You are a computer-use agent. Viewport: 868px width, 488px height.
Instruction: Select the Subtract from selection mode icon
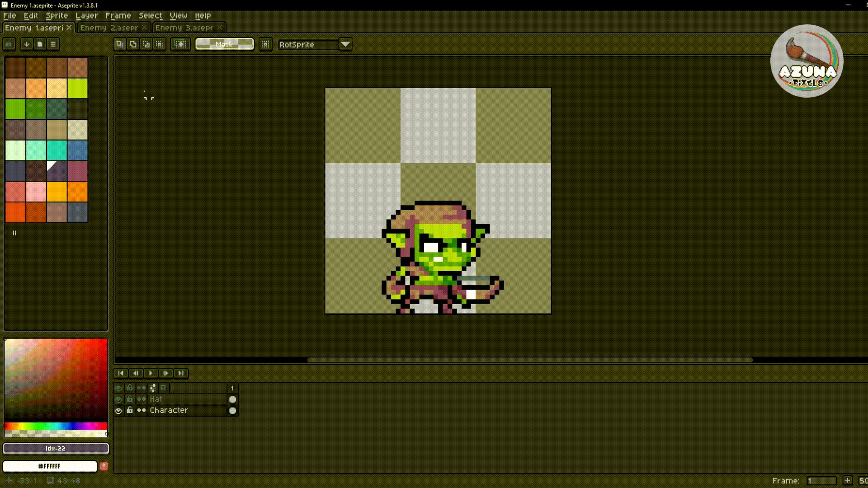point(146,44)
